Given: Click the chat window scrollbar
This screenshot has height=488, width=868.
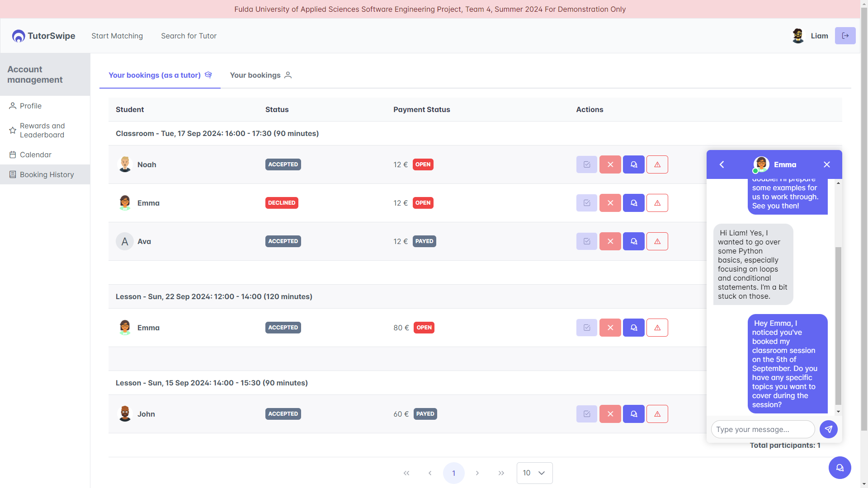Looking at the screenshot, I should [x=838, y=325].
